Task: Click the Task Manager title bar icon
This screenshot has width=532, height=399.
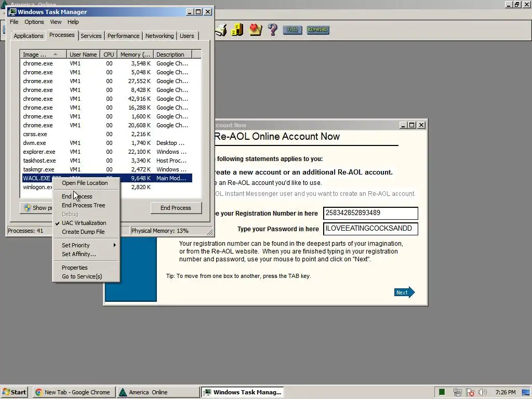Action: 12,12
